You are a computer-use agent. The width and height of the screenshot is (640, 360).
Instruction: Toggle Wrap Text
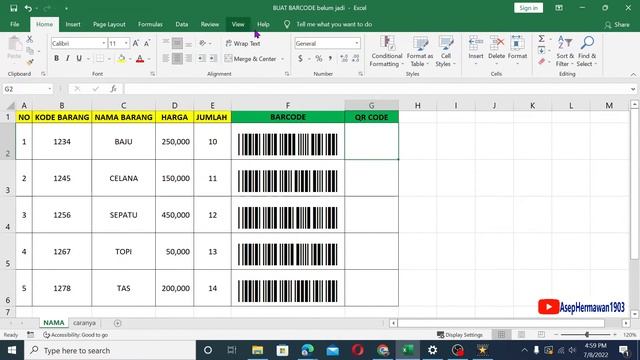[x=243, y=43]
